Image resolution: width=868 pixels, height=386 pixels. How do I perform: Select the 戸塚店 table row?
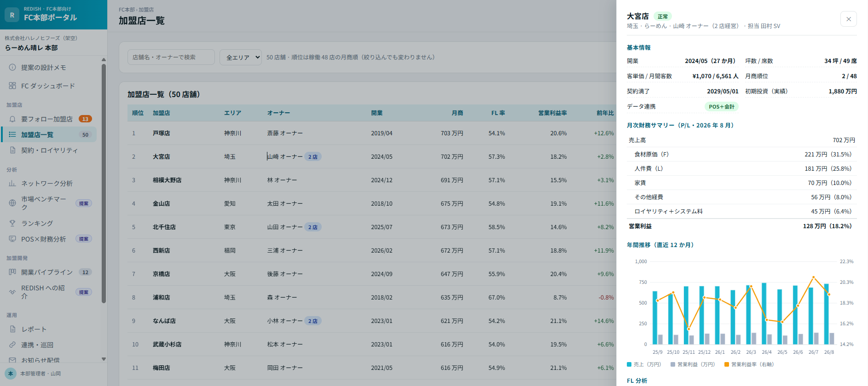click(x=372, y=133)
